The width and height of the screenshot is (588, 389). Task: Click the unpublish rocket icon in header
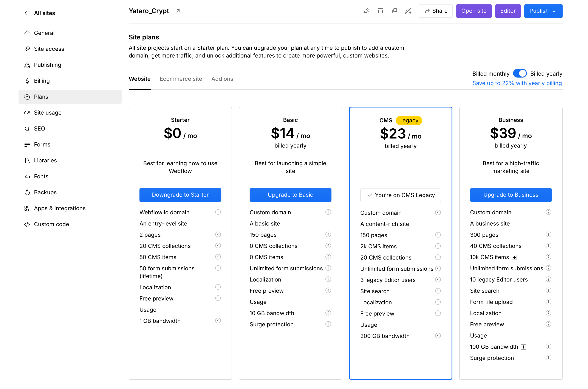pos(408,11)
